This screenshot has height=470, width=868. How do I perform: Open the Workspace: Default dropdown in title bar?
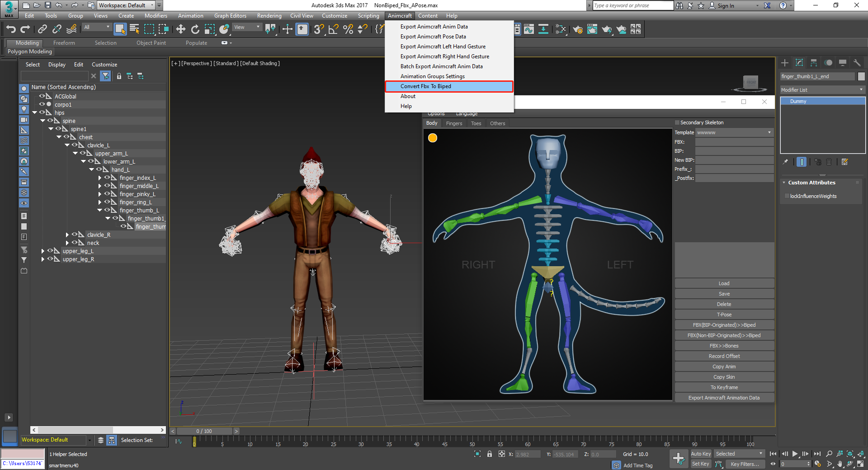click(x=127, y=5)
